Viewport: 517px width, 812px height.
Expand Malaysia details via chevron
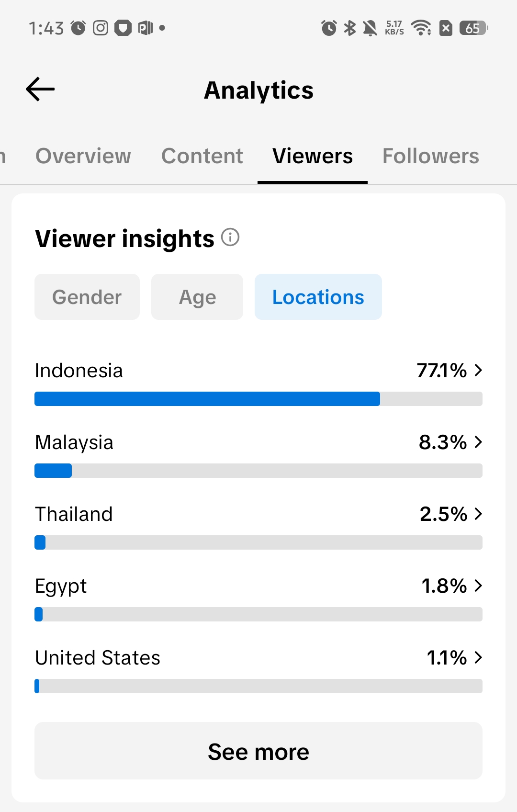click(x=478, y=442)
